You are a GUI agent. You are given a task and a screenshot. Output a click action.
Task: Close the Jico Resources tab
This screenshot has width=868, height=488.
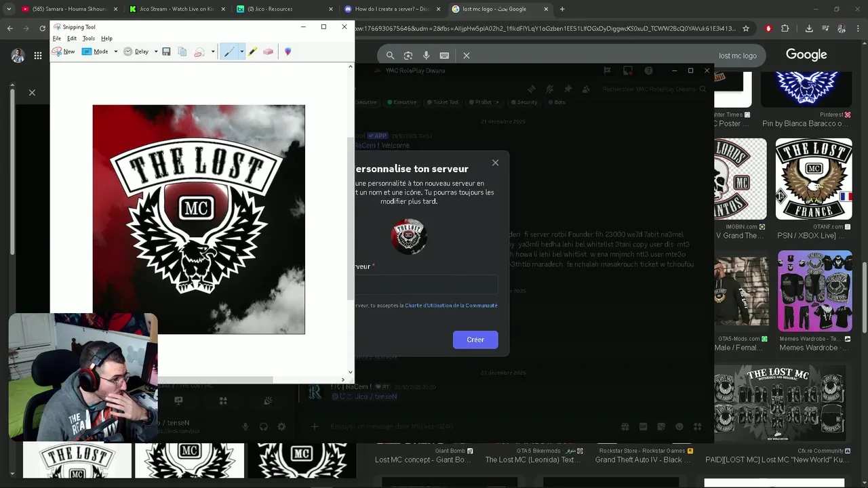pyautogui.click(x=330, y=9)
